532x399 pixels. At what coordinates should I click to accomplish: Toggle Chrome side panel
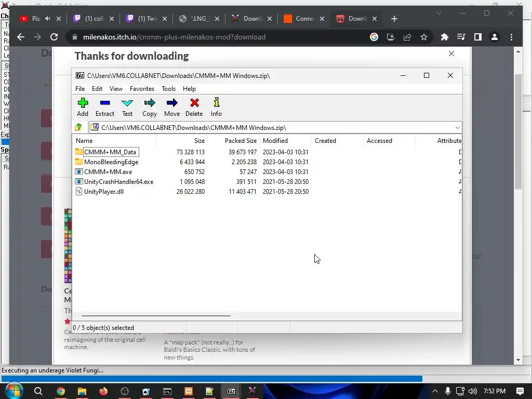pyautogui.click(x=478, y=37)
